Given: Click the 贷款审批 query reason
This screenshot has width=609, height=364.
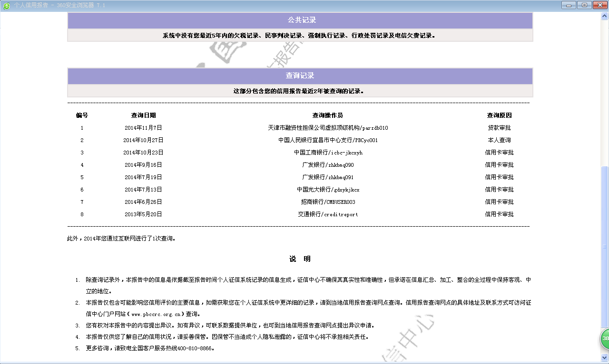Looking at the screenshot, I should click(500, 128).
